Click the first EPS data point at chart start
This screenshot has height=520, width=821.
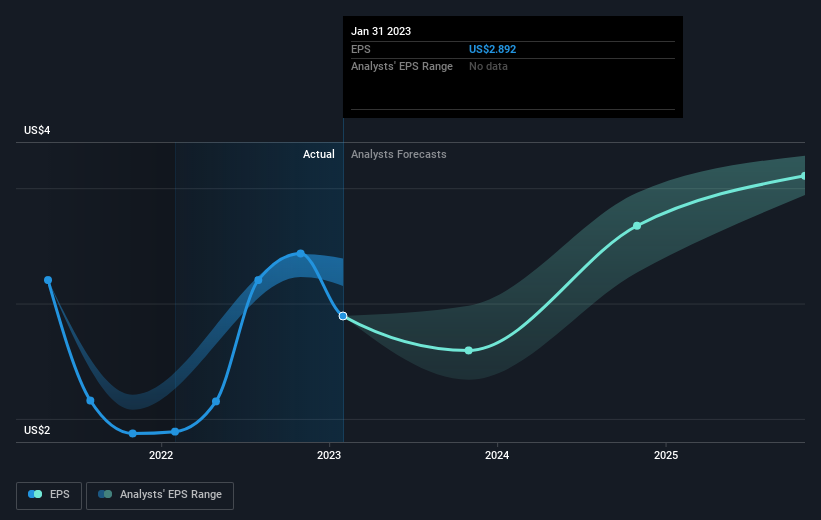[x=48, y=280]
